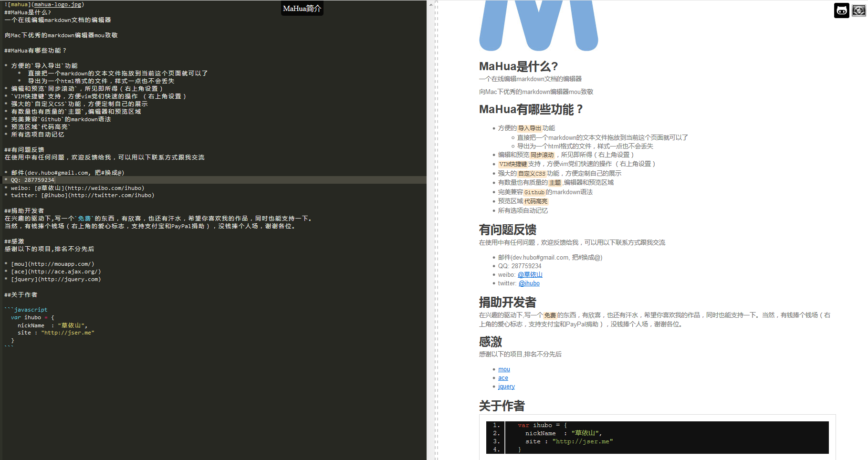Click highlighted VIM快捷键 tag in preview

(x=513, y=164)
